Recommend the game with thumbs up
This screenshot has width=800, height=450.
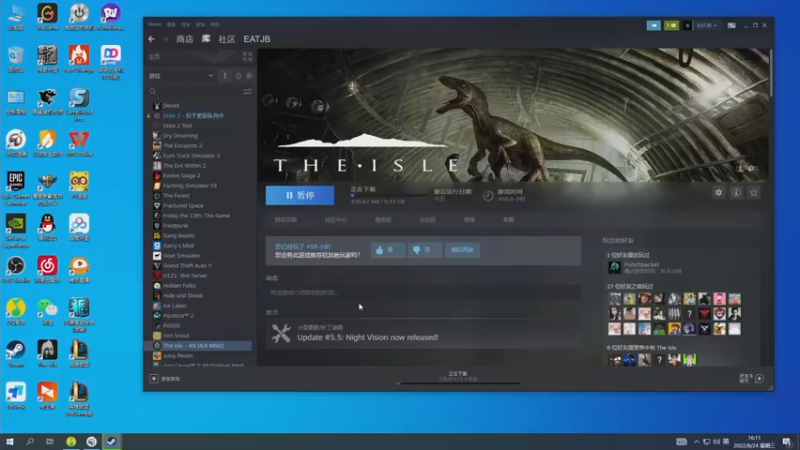pyautogui.click(x=387, y=250)
